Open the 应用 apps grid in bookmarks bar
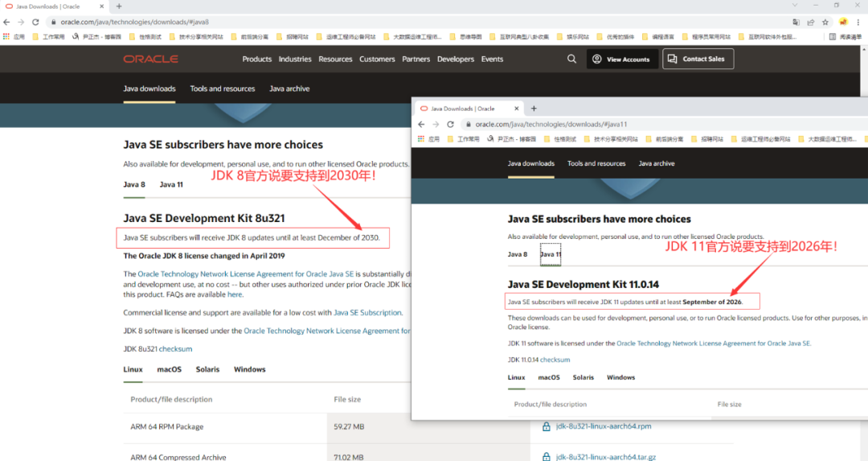868x461 pixels. (14, 36)
